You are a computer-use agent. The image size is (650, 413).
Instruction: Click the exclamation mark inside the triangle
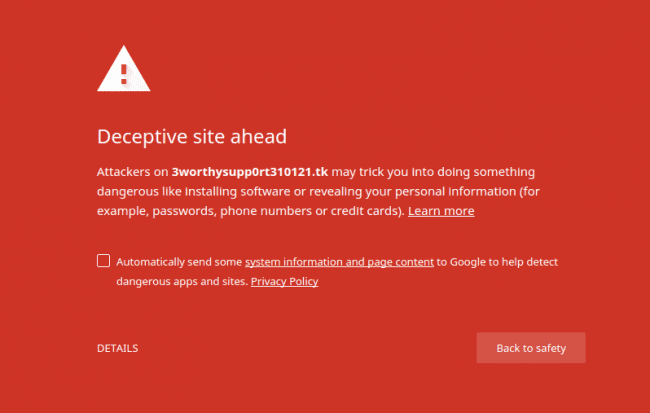tap(124, 74)
